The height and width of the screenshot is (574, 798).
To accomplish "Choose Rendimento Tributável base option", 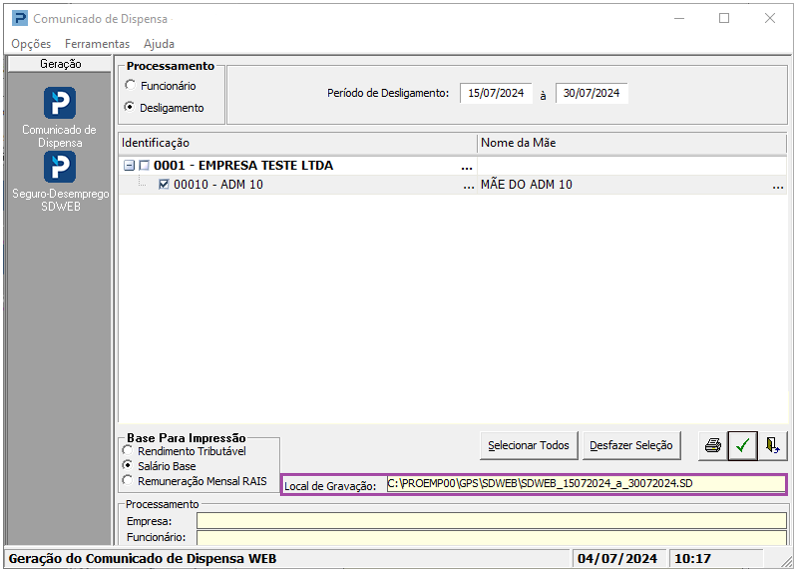I will [128, 452].
